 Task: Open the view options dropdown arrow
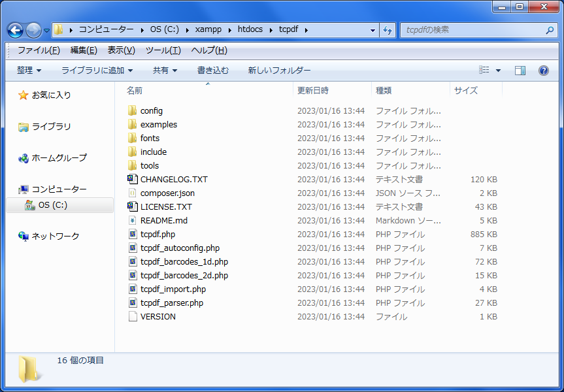[498, 71]
